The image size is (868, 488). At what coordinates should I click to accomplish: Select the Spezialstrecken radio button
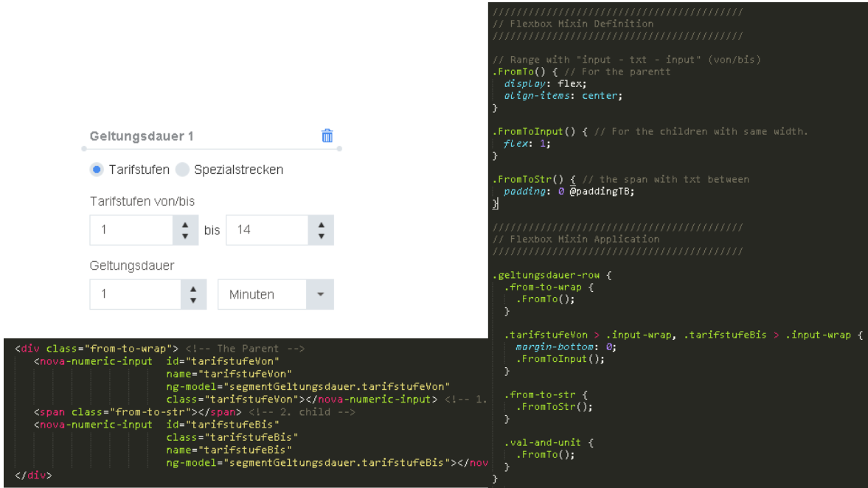182,170
